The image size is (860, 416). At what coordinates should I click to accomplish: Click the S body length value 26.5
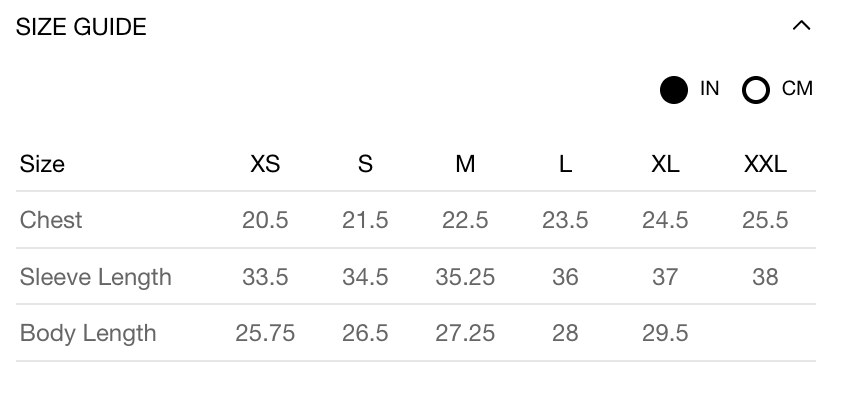[x=365, y=333]
